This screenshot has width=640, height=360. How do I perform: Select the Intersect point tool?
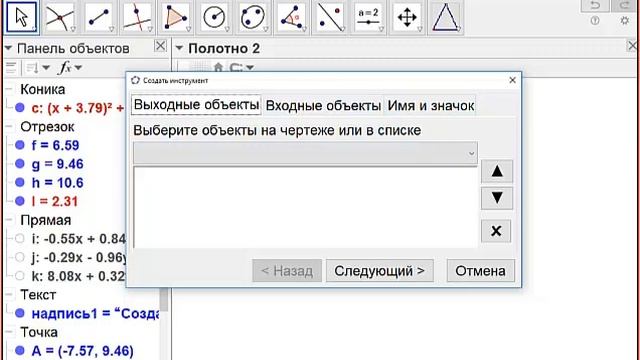(x=60, y=17)
